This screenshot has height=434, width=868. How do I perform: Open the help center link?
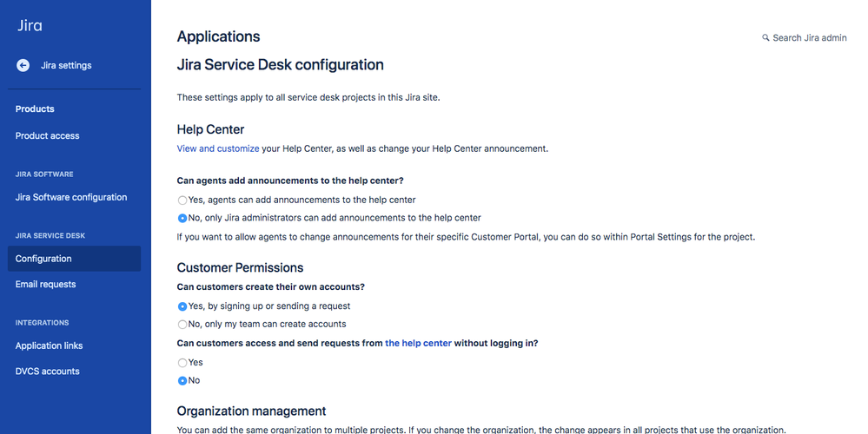point(419,344)
